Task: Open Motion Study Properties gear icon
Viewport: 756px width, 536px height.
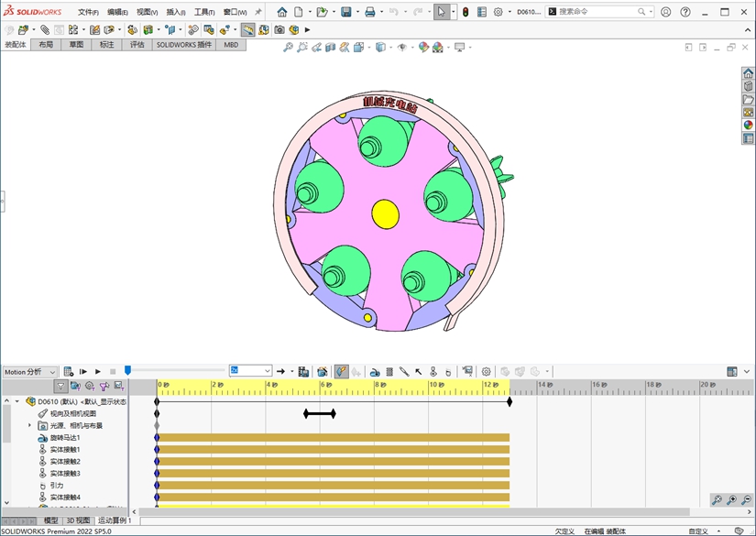Action: (487, 371)
